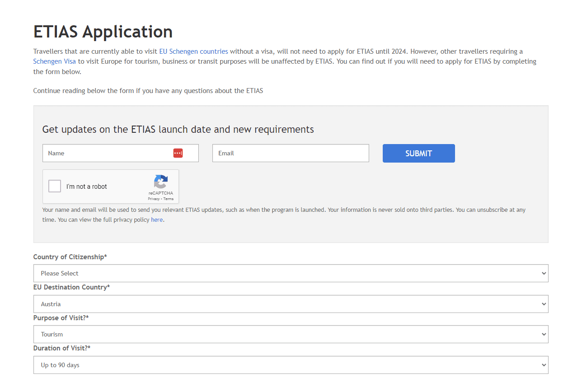Click the reCAPTCHA Privacy link

click(154, 199)
